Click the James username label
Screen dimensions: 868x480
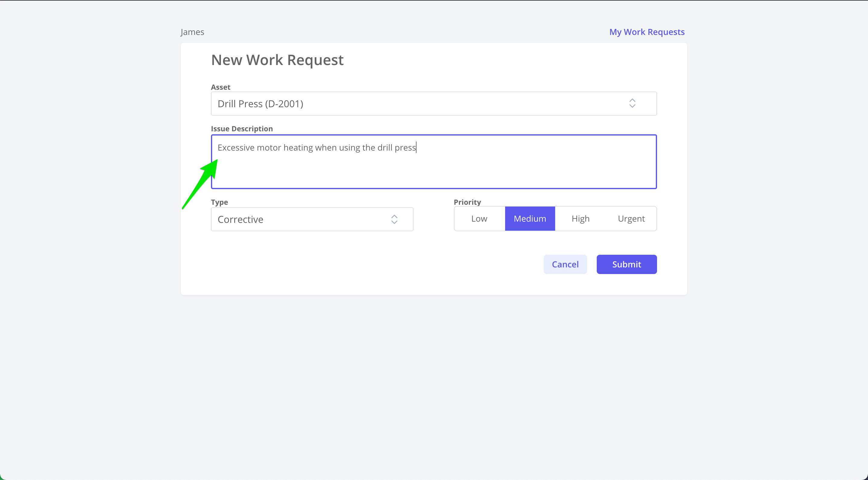(x=192, y=32)
